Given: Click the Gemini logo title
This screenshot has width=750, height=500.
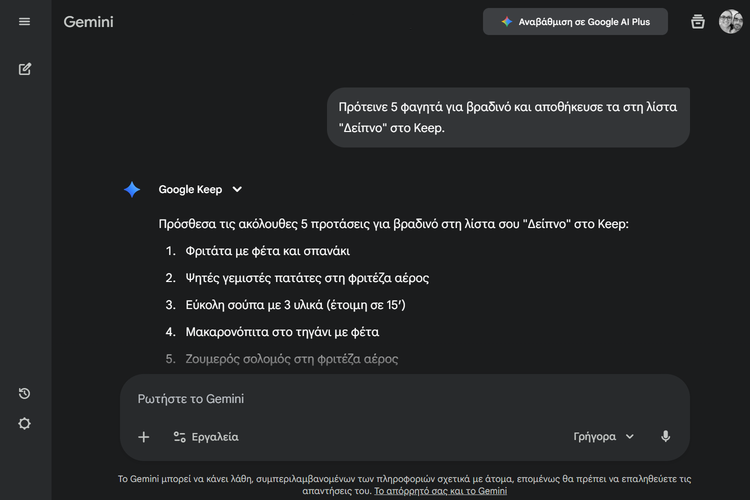Looking at the screenshot, I should [88, 22].
